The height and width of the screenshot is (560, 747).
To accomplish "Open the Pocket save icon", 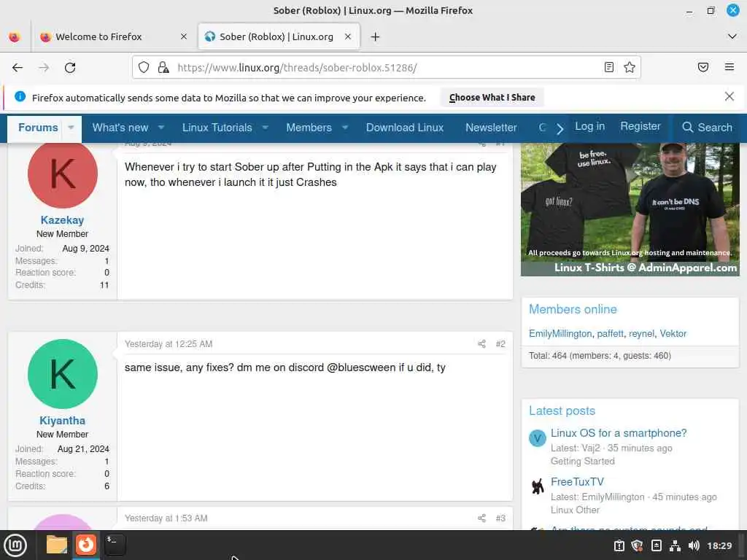I will (x=703, y=67).
